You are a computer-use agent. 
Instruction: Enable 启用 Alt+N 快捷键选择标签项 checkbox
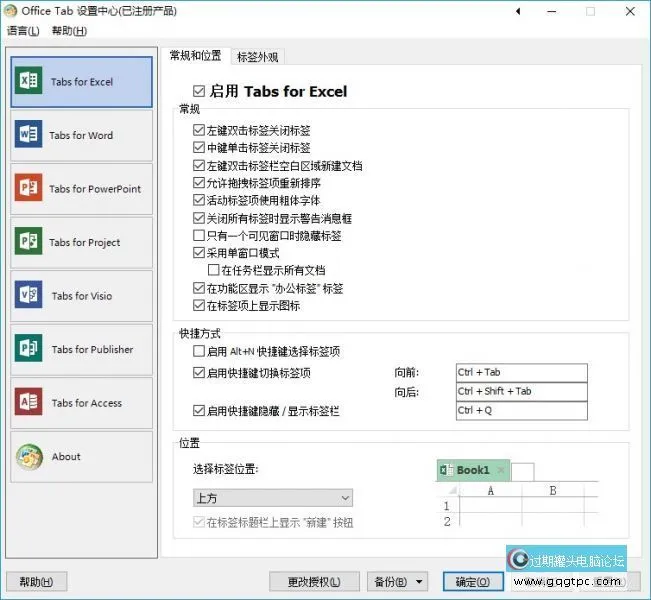click(x=199, y=352)
